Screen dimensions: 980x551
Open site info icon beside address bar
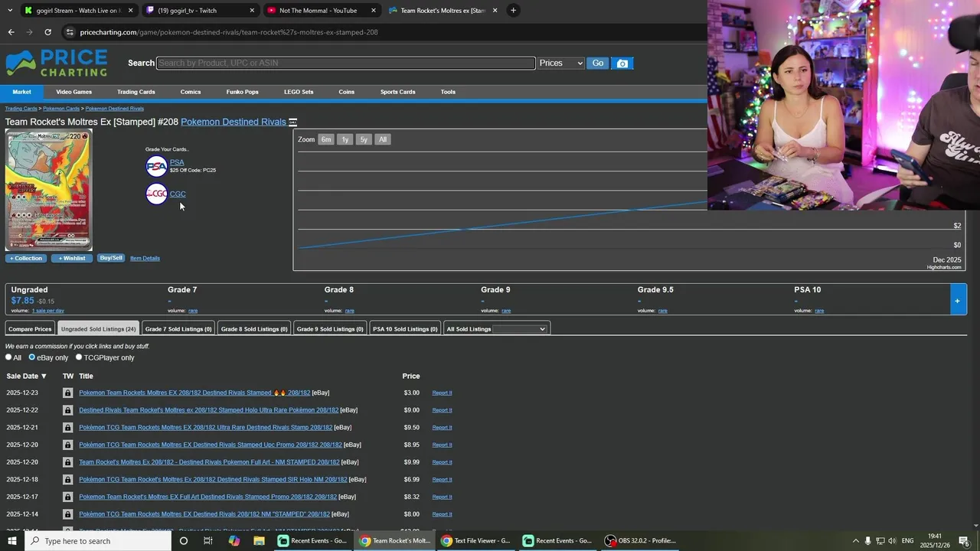70,32
